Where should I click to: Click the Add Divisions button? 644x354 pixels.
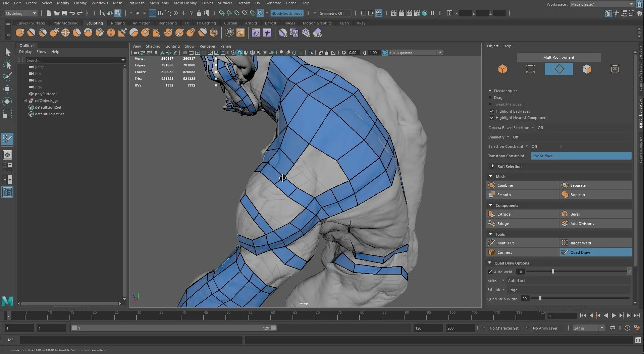pyautogui.click(x=596, y=223)
